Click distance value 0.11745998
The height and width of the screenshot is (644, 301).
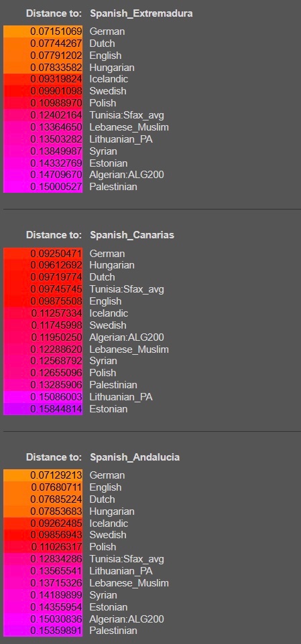coord(57,325)
